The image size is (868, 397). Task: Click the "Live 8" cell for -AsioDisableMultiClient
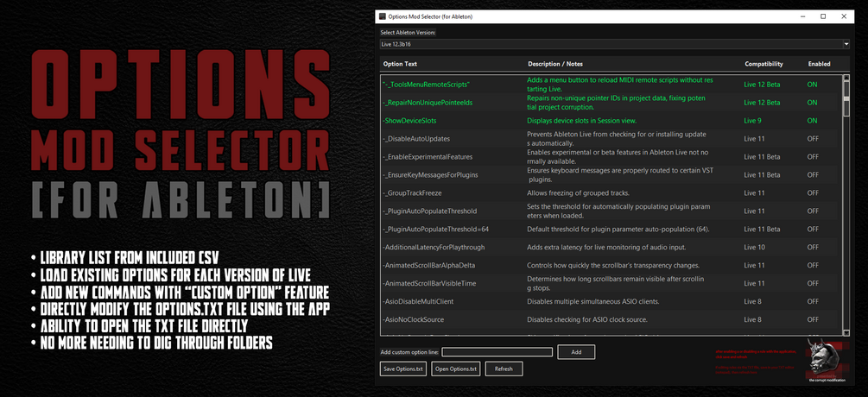pyautogui.click(x=753, y=301)
